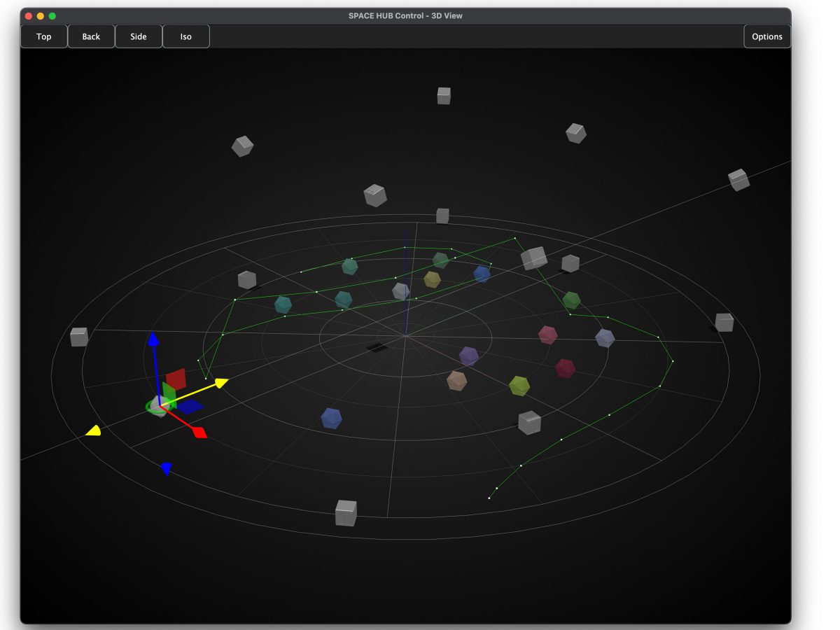Switch to the Top view
The width and height of the screenshot is (840, 630).
(44, 36)
